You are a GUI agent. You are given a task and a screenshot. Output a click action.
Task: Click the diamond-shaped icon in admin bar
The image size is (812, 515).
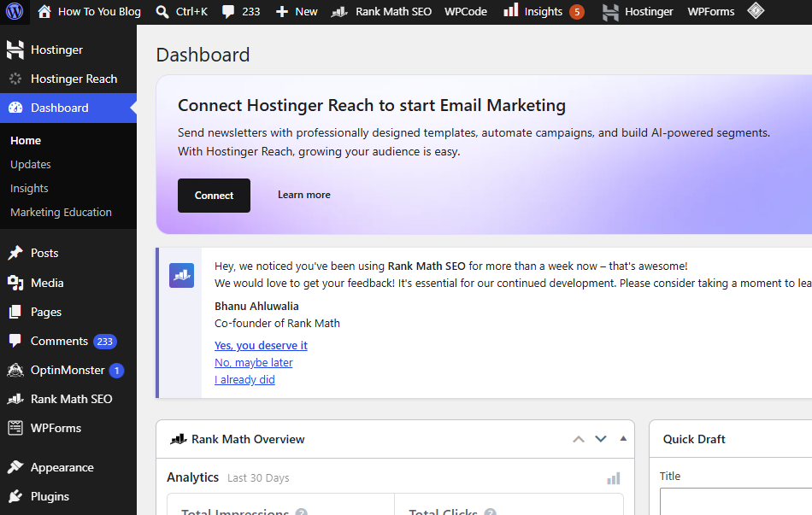pos(756,10)
